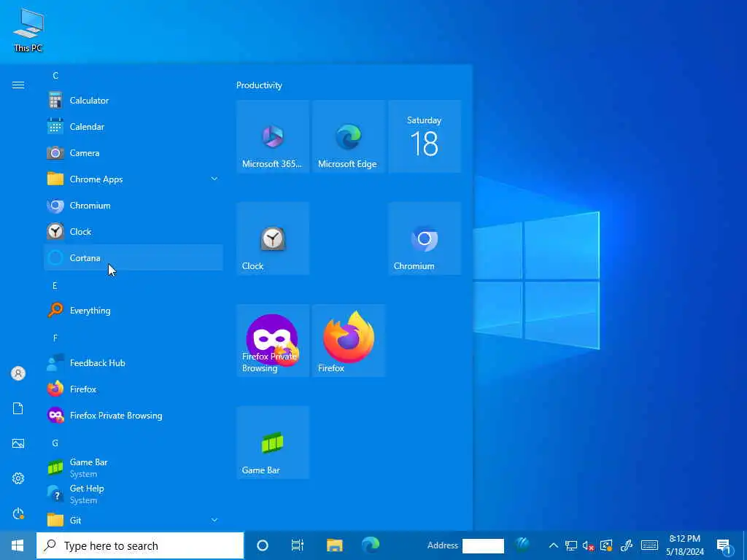Click the letter E section header

pos(55,286)
